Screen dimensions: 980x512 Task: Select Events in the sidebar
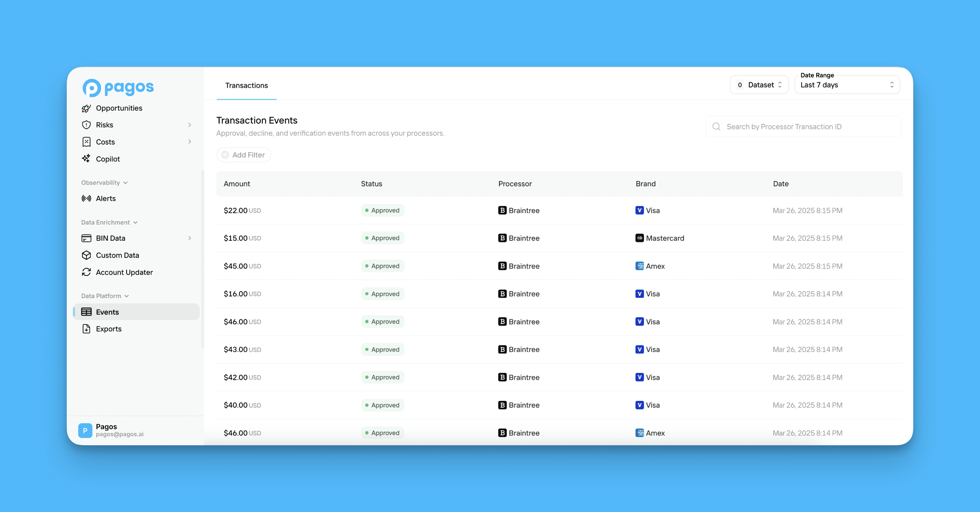(136, 312)
